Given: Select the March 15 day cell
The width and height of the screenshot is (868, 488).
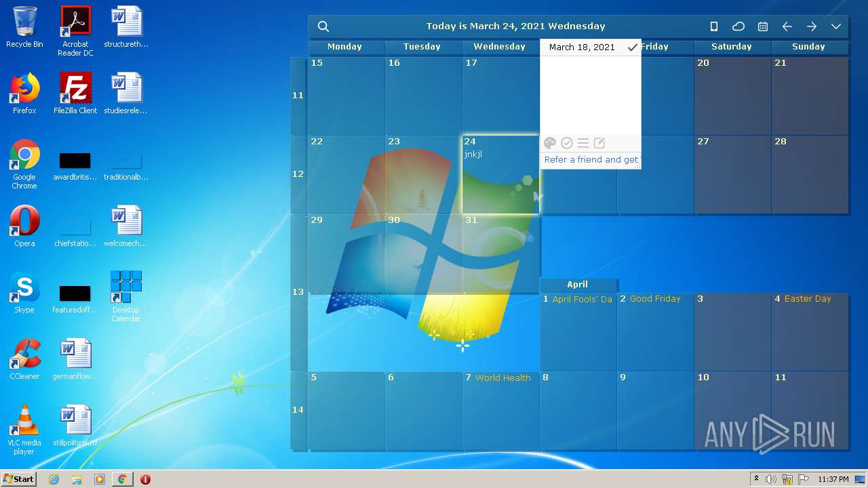Looking at the screenshot, I should click(347, 96).
